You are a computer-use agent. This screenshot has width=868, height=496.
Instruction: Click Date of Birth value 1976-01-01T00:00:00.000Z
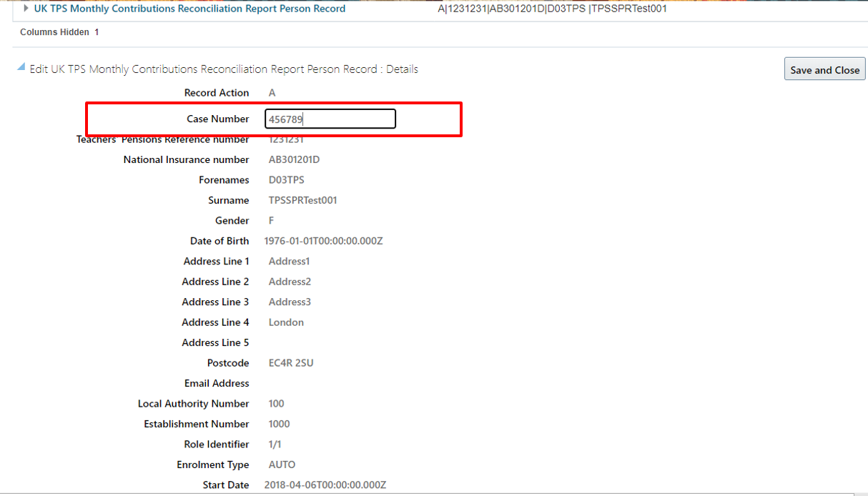(x=323, y=241)
